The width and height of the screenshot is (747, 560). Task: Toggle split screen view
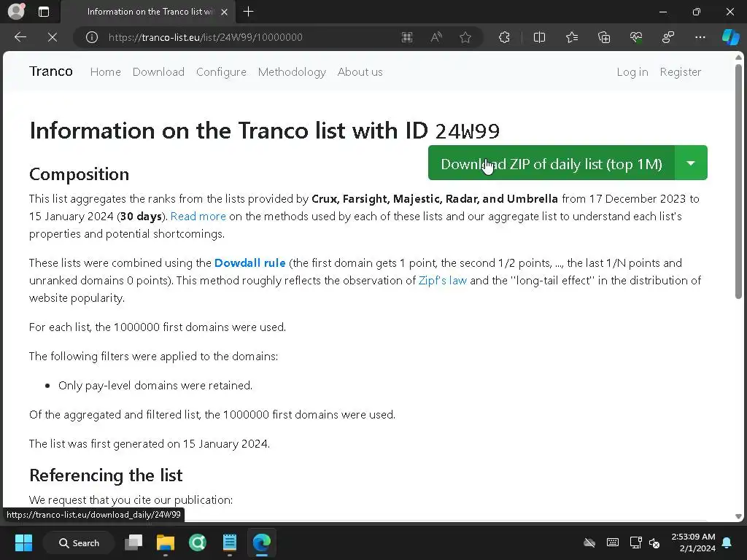coord(539,37)
